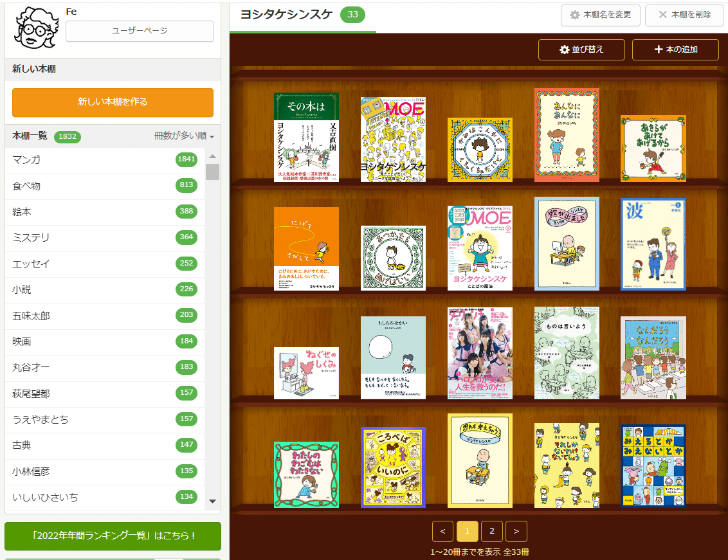Click the shelf list scroll down arrow

point(212,501)
